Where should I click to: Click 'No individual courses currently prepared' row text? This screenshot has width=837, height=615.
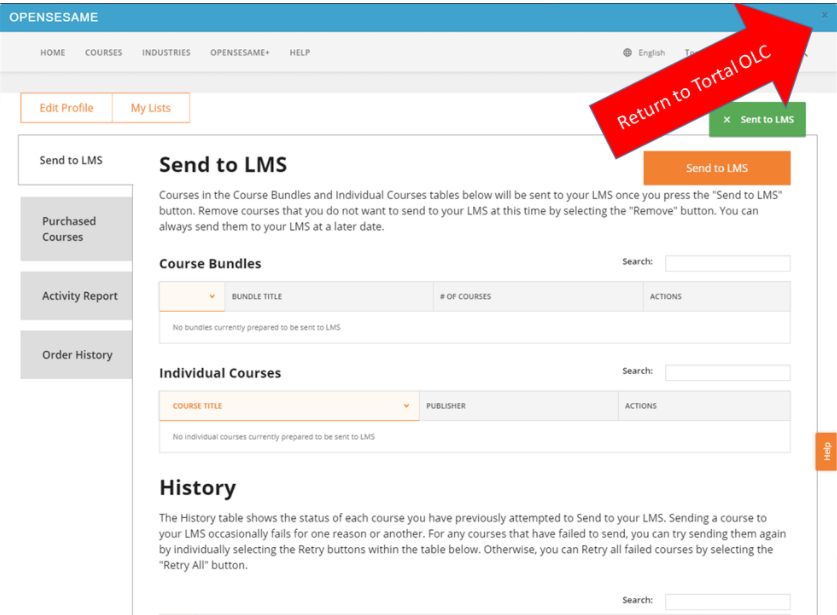tap(273, 437)
